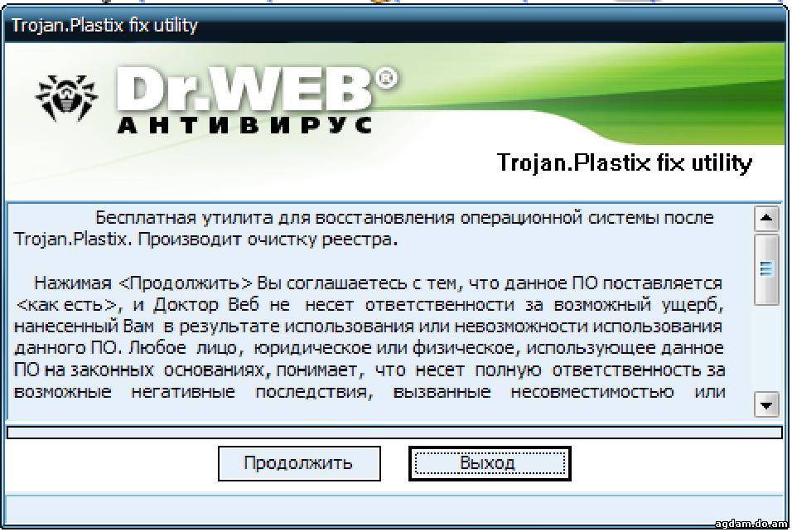Click the line starting with 'данного ПО. Любое лицо'
Viewport: 792px width, 532px height.
[x=369, y=348]
